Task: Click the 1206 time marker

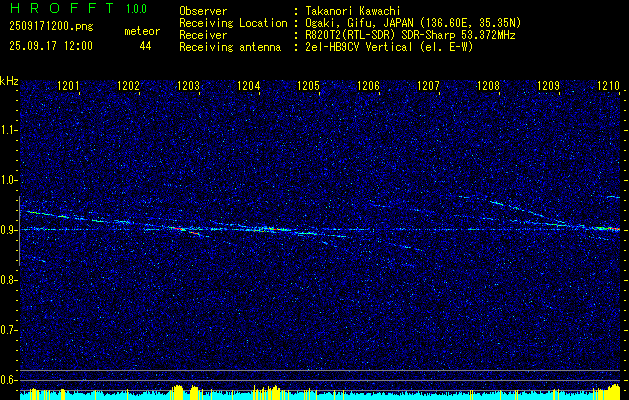Action: pos(368,86)
